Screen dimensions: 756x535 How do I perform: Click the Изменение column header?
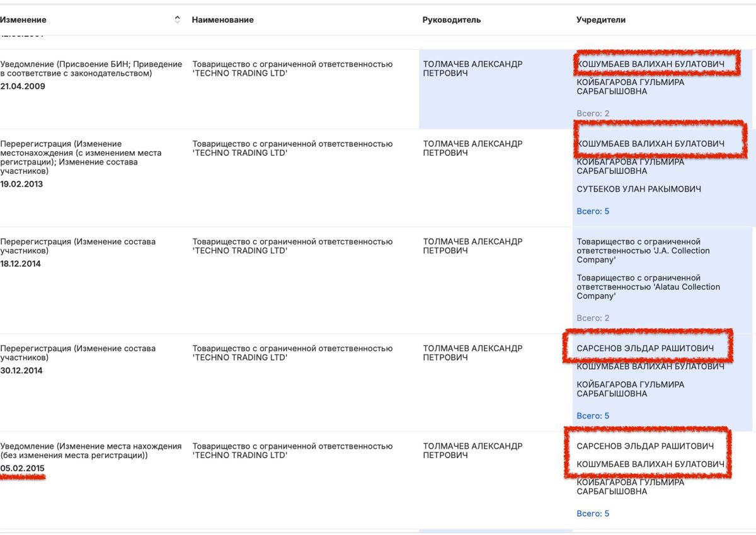[x=23, y=20]
